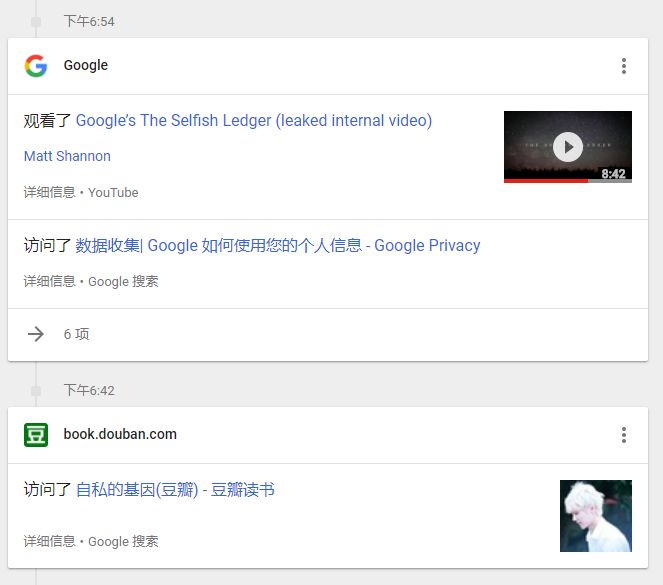Expand the 6 项 arrow row
Viewport: 663px width, 585px height.
click(x=328, y=334)
